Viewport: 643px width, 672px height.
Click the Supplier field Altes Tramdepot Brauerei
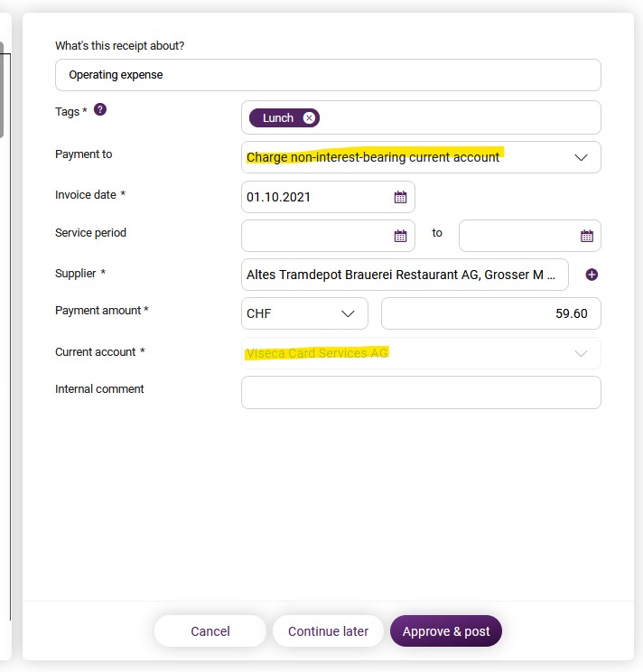pos(405,275)
